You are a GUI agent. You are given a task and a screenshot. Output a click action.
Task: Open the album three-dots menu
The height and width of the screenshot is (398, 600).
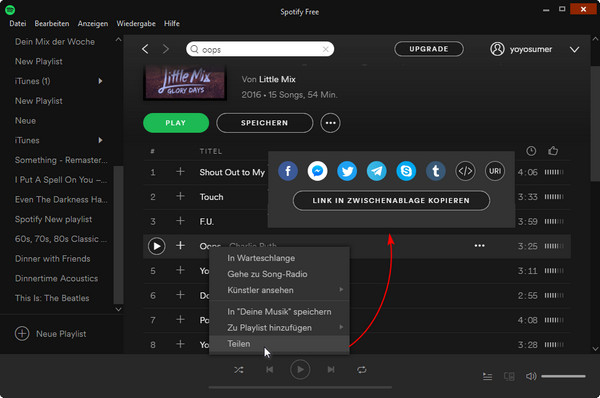(330, 123)
